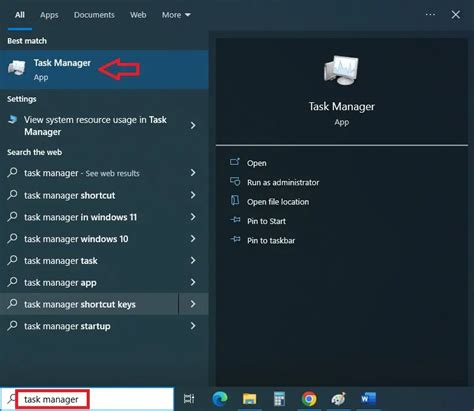
Task: Open File Explorer from the taskbar
Action: tap(249, 399)
